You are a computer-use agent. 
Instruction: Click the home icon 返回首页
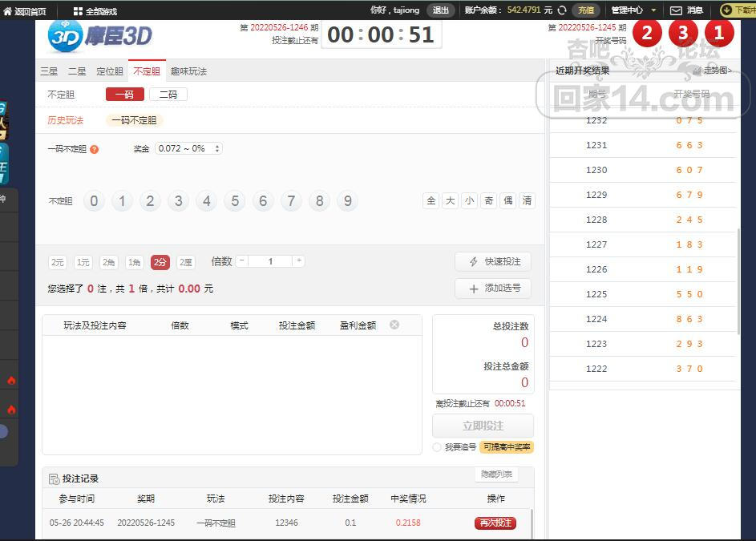[8, 11]
